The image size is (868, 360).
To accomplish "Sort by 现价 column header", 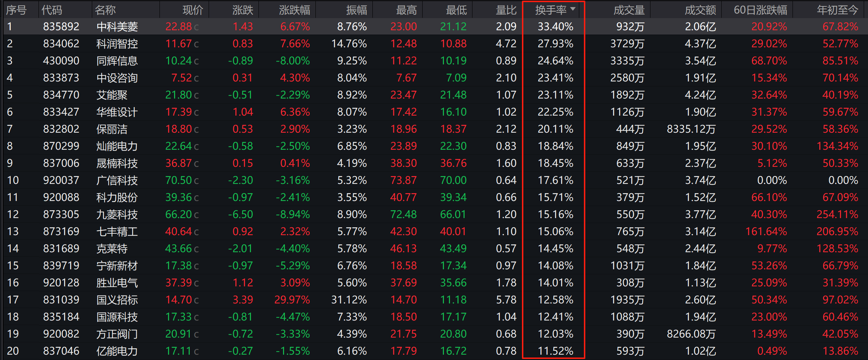I will (193, 10).
